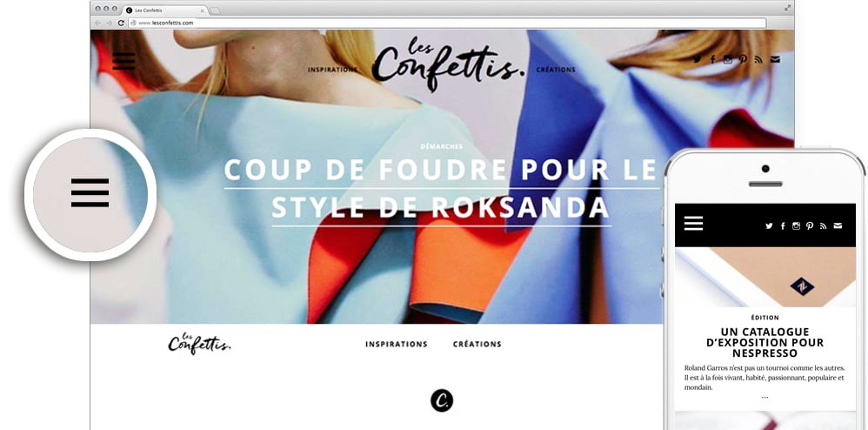Click the browser reload button

(x=121, y=23)
